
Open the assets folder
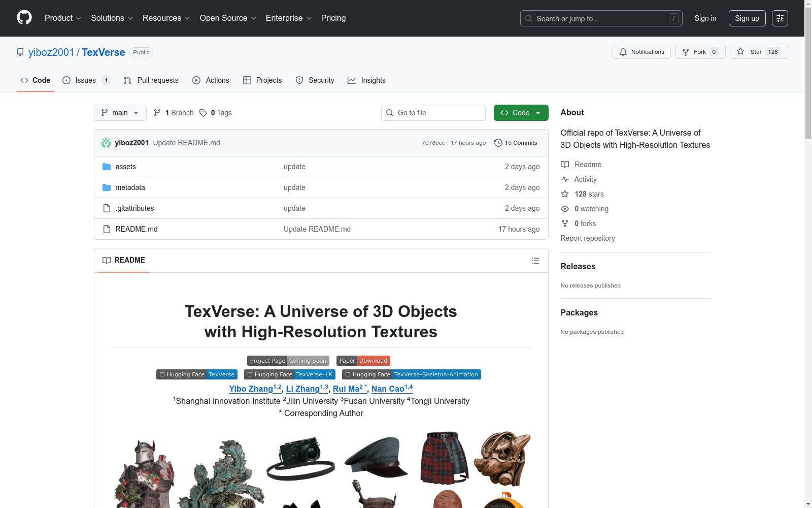click(x=125, y=167)
